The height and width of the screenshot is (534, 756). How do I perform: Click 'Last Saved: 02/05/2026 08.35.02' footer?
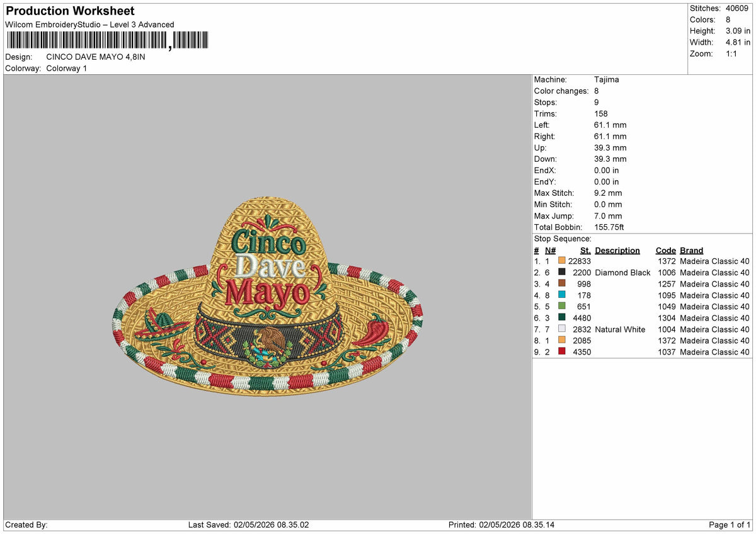click(248, 525)
